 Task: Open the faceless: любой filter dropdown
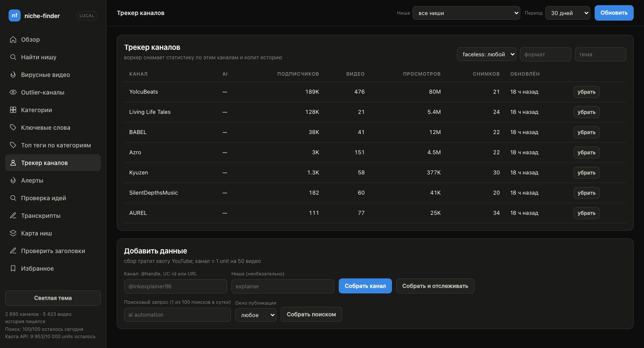486,54
